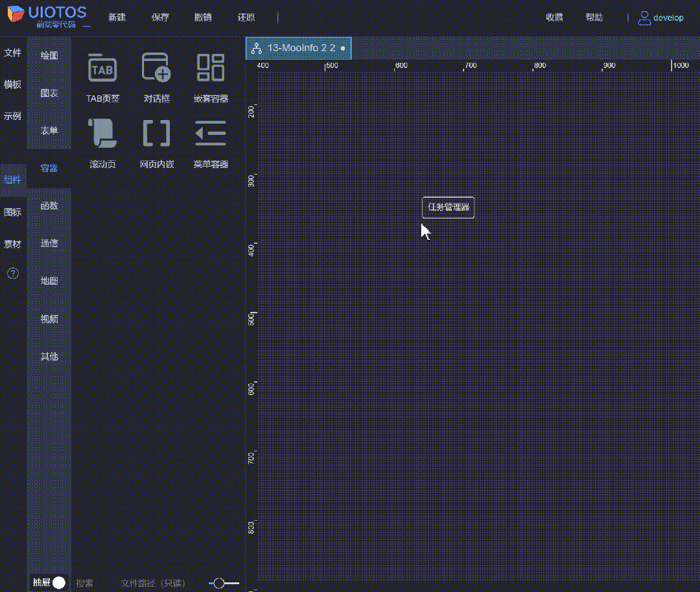This screenshot has height=592, width=700.
Task: Open the 视频 component category
Action: click(49, 319)
